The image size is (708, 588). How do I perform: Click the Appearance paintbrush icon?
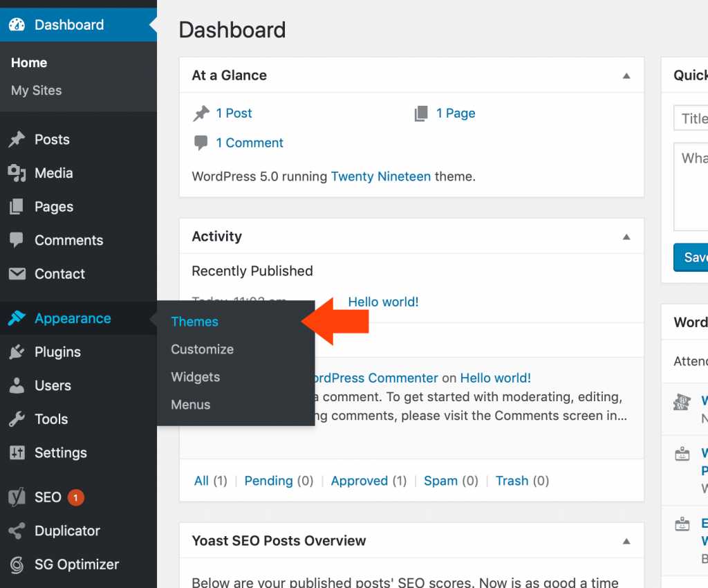tap(17, 318)
